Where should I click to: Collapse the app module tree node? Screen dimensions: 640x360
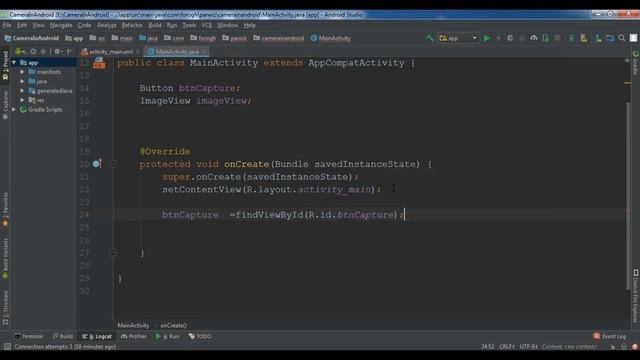[x=14, y=62]
